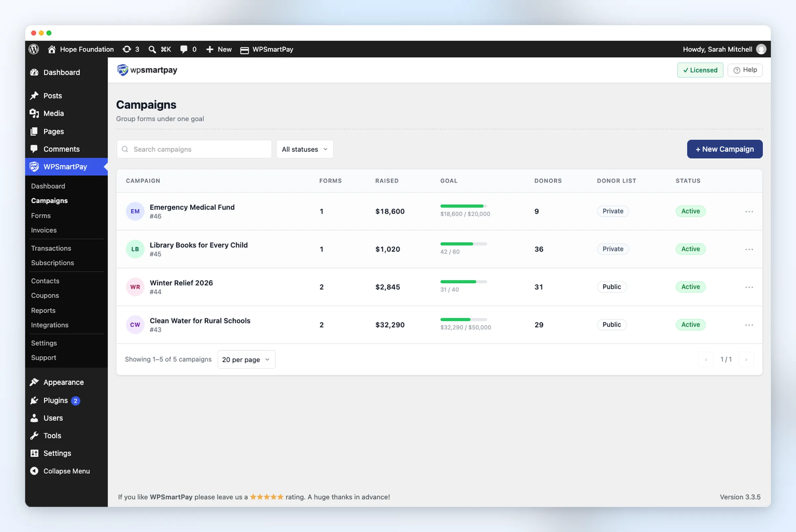Click the Public badge for Winter Relief 2026
796x532 pixels.
(612, 287)
